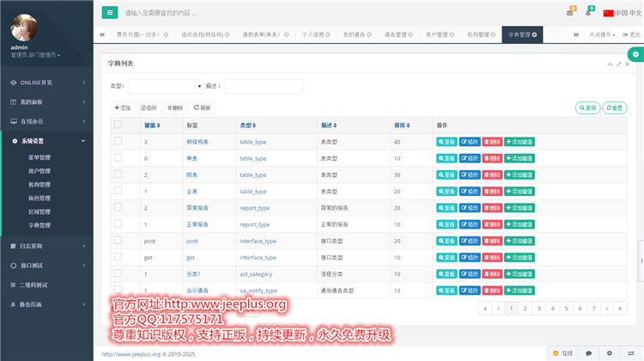This screenshot has height=361, width=644.
Task: Click 添加键值 button for get row
Action: (x=519, y=257)
